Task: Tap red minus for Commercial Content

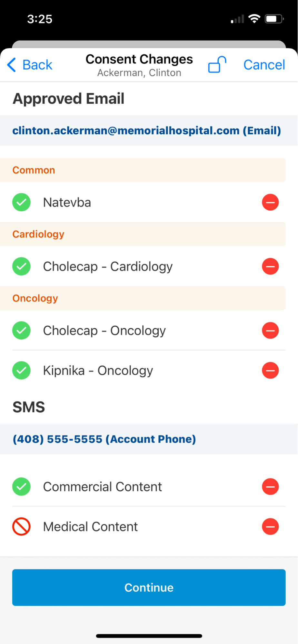Action: pos(270,486)
